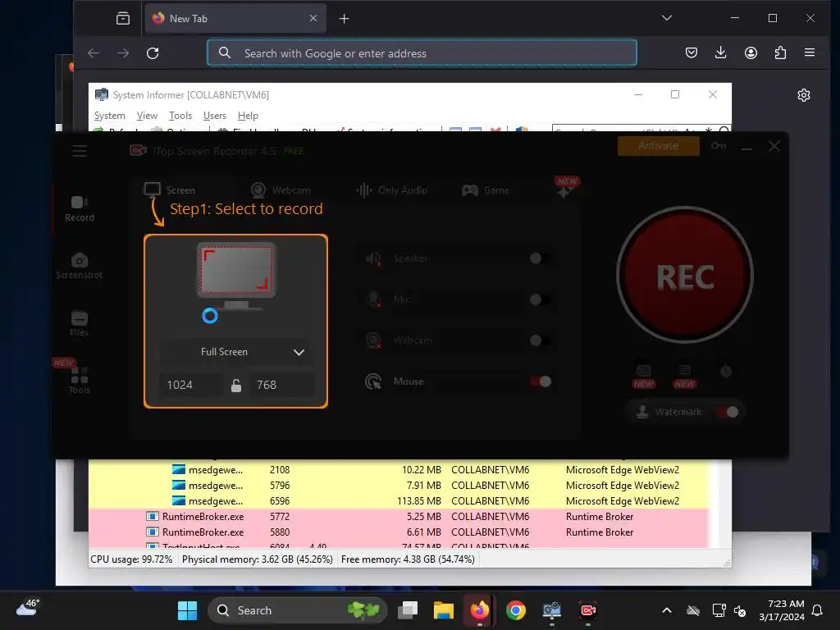Open a new Firefox tab with plus button
This screenshot has height=630, width=840.
(x=344, y=19)
